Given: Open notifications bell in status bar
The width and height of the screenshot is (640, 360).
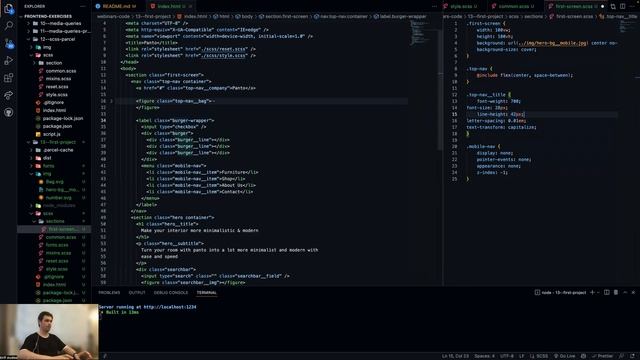Looking at the screenshot, I should [632, 356].
